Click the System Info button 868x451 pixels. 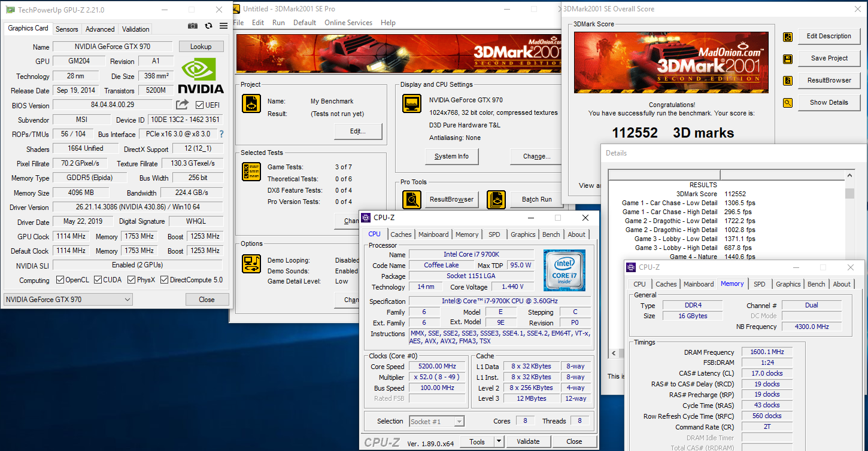[452, 156]
